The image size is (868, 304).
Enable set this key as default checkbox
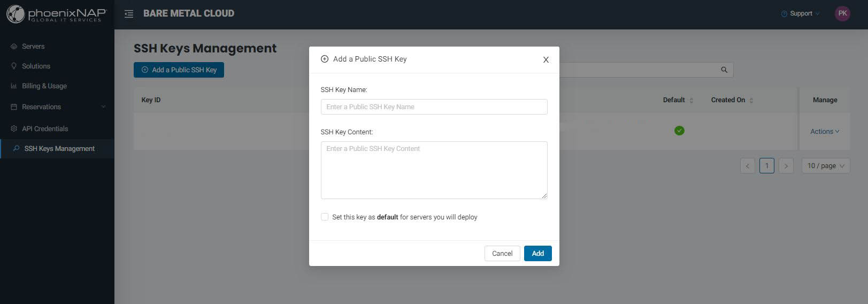tap(325, 217)
